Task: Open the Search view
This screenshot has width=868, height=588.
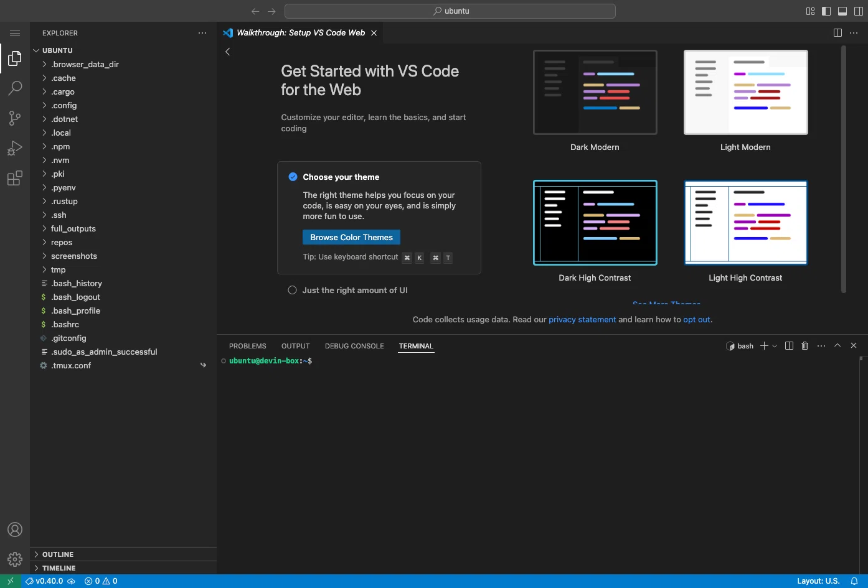Action: tap(15, 88)
